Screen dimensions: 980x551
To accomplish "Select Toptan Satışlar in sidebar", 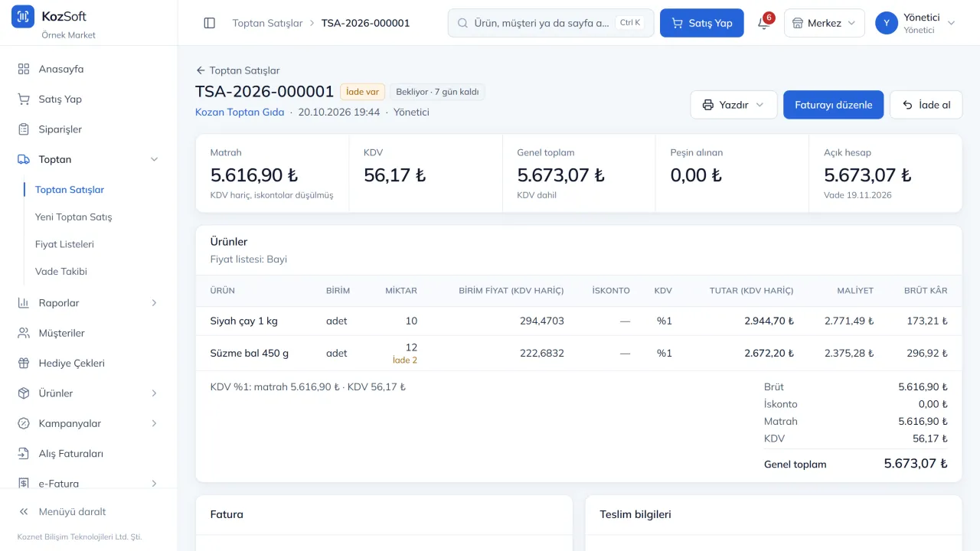I will pos(70,190).
